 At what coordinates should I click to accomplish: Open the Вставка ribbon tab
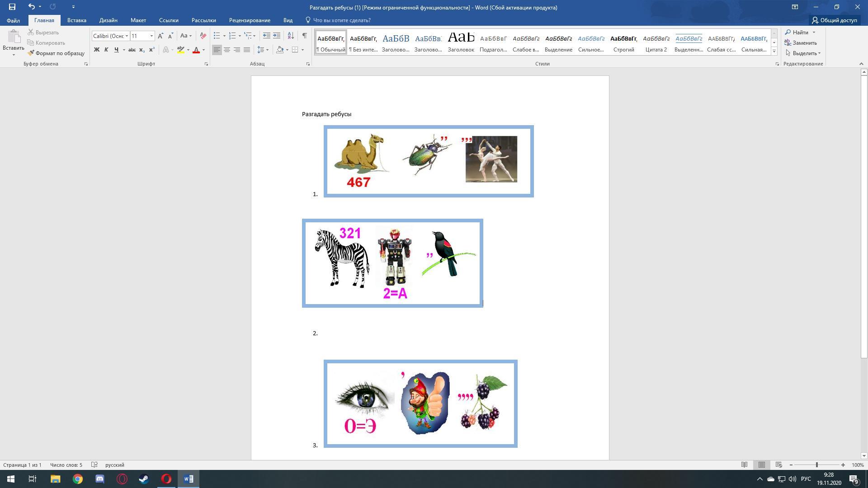point(76,20)
